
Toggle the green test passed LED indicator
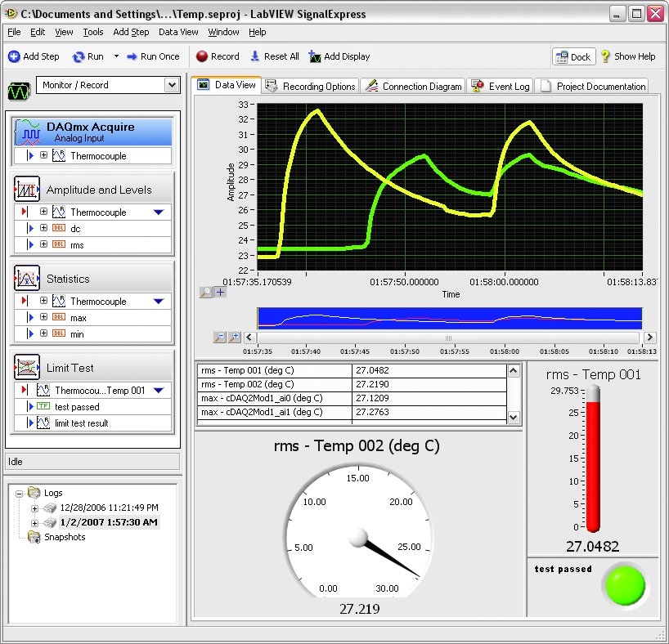(x=624, y=584)
